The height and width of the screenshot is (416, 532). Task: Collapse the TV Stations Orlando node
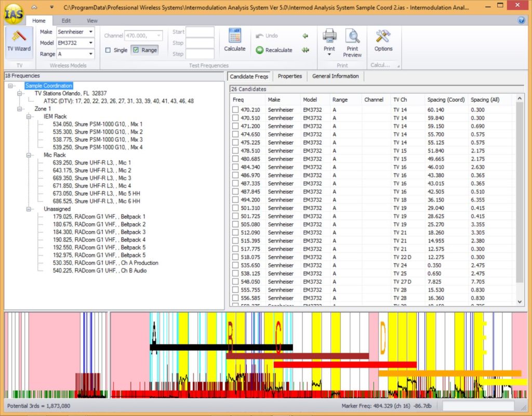click(20, 93)
